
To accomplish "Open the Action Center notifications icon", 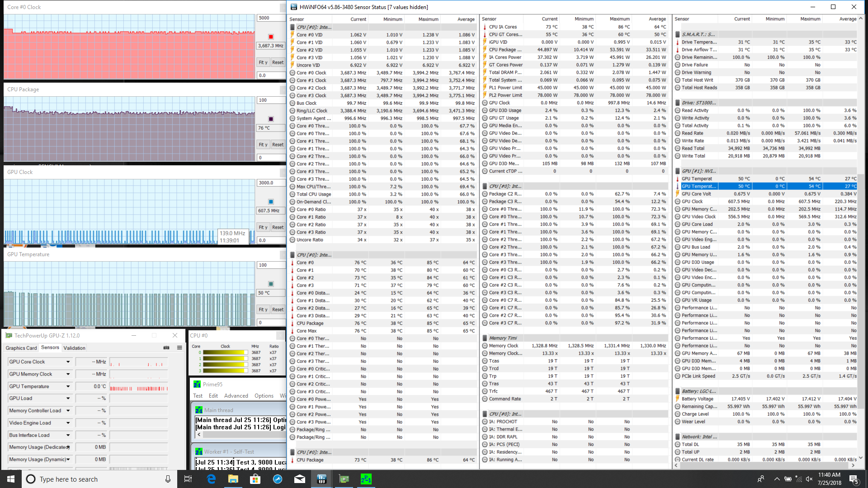I will point(854,479).
